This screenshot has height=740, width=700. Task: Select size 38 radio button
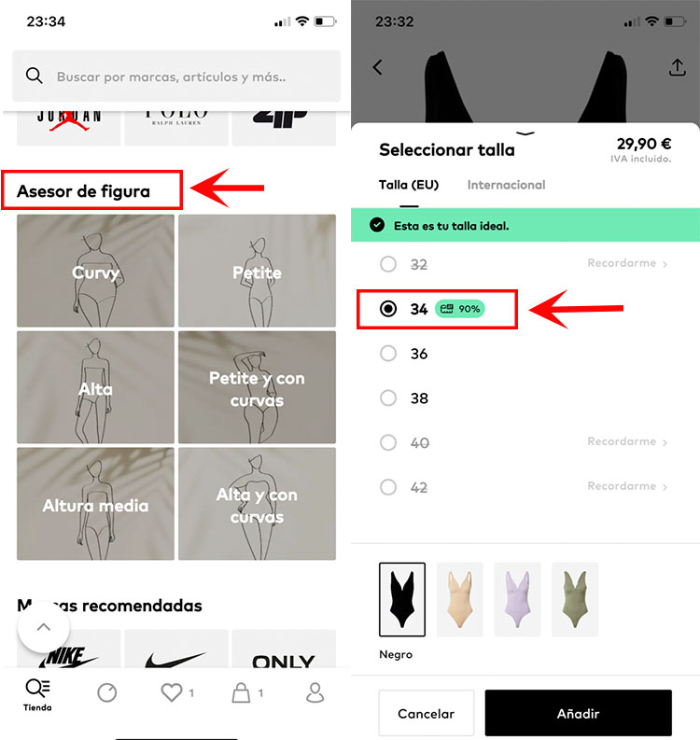pos(388,398)
